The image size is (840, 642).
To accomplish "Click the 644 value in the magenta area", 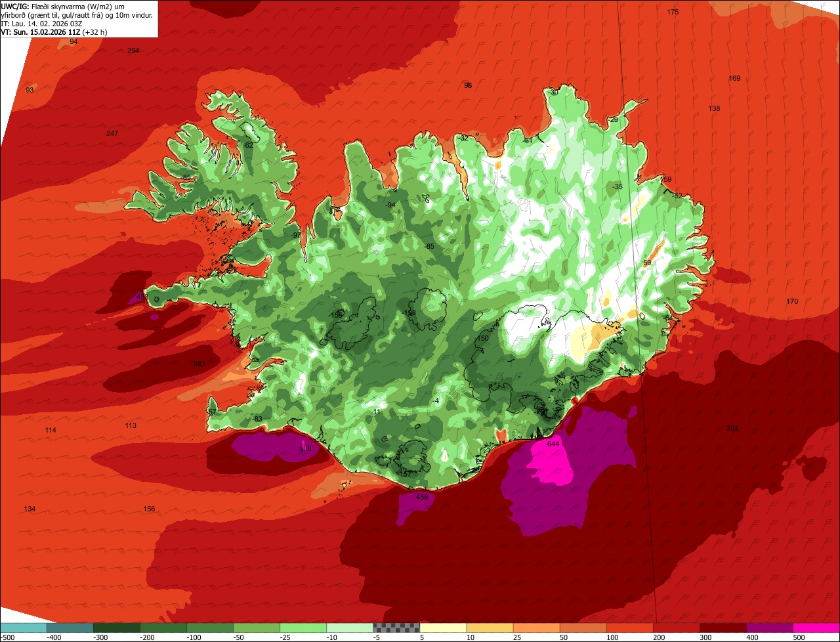I will coord(553,444).
